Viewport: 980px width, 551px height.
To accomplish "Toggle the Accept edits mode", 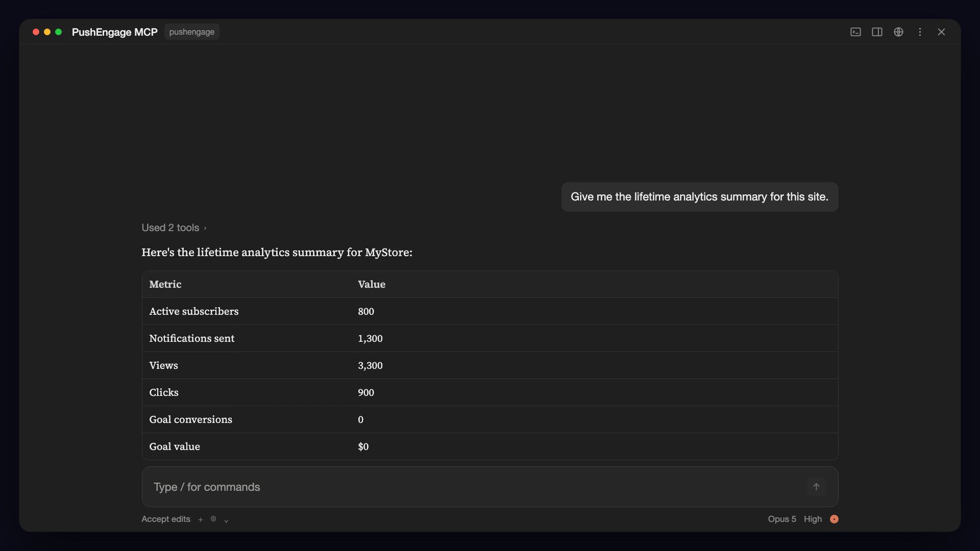I will [166, 519].
